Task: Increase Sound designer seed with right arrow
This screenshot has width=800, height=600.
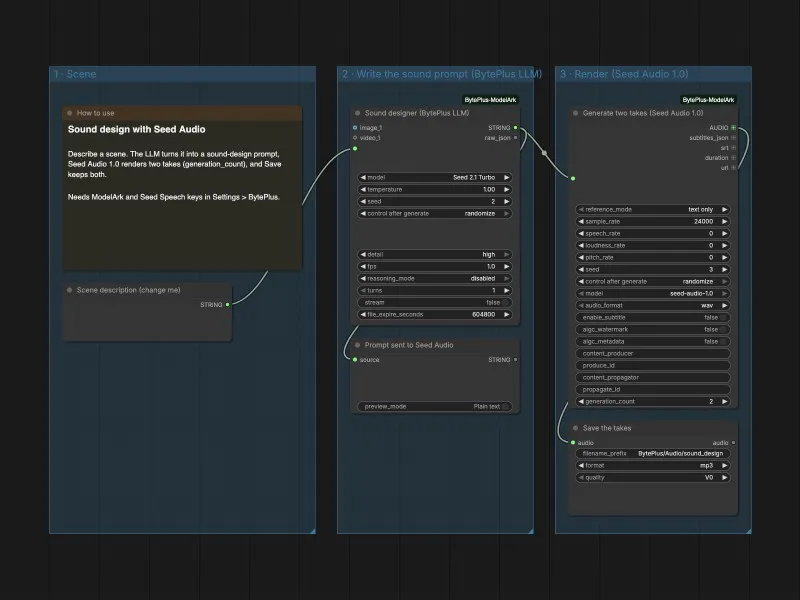Action: 507,202
